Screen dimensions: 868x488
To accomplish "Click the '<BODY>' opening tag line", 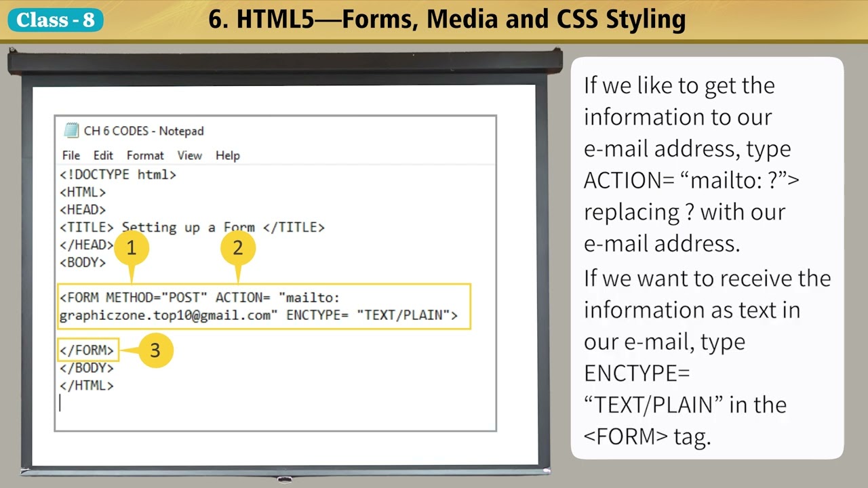I will [83, 263].
